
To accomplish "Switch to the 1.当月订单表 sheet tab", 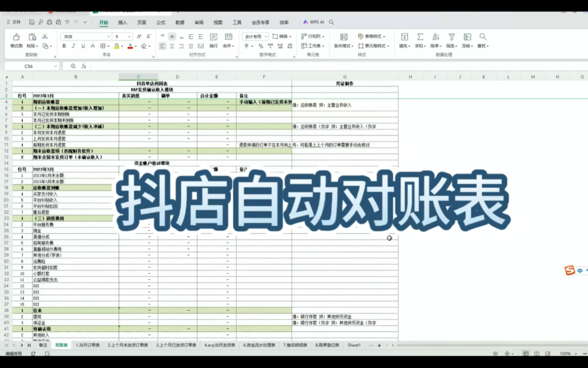I will [x=88, y=345].
